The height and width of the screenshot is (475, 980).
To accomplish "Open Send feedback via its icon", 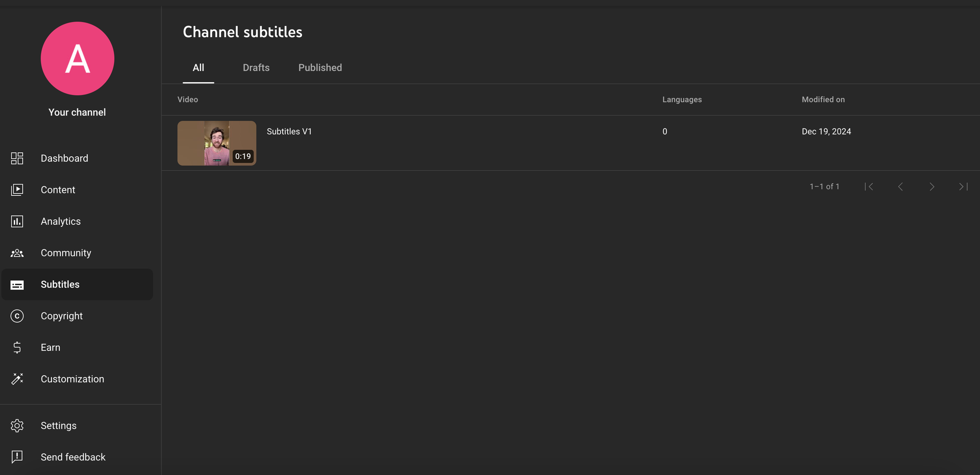I will coord(17,457).
